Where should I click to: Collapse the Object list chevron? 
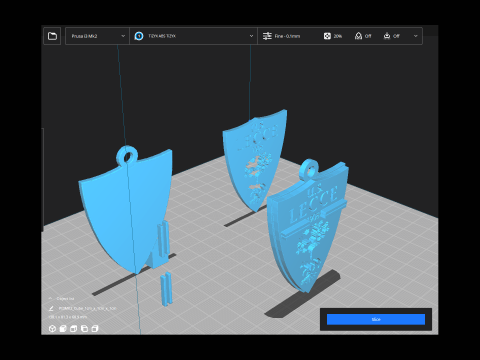click(x=50, y=298)
